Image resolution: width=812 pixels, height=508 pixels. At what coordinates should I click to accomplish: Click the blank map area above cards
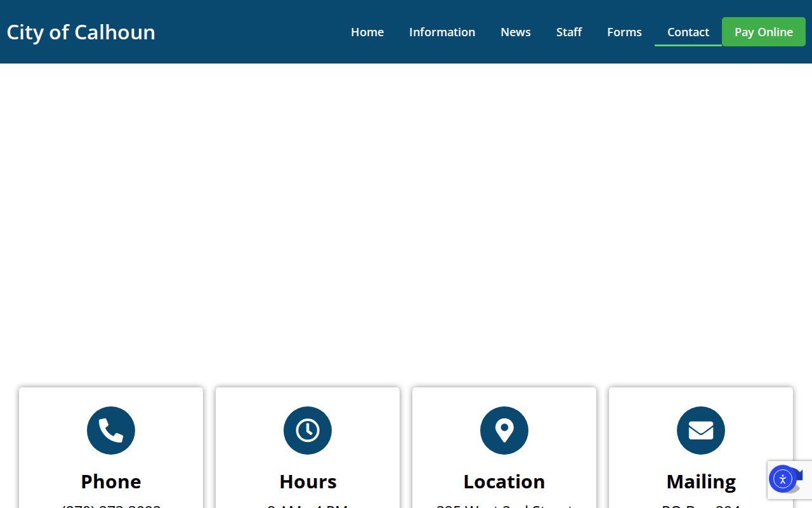tap(406, 216)
